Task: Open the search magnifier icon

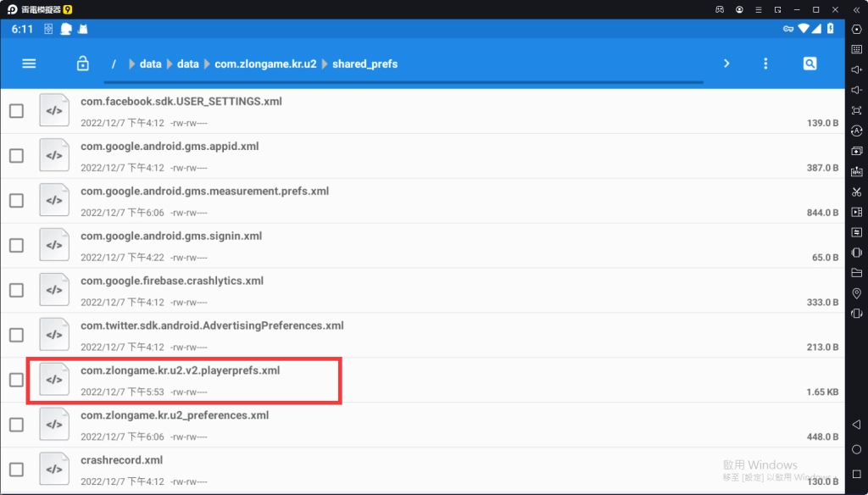Action: [810, 64]
